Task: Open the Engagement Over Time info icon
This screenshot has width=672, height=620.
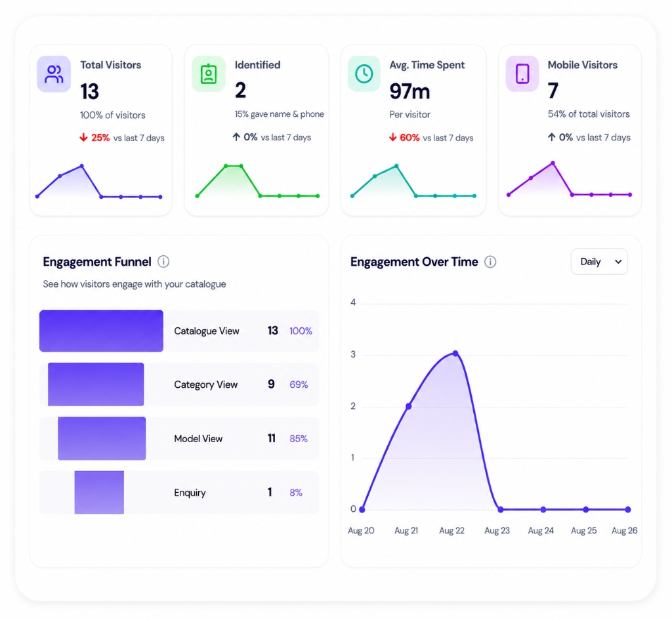Action: pyautogui.click(x=490, y=262)
